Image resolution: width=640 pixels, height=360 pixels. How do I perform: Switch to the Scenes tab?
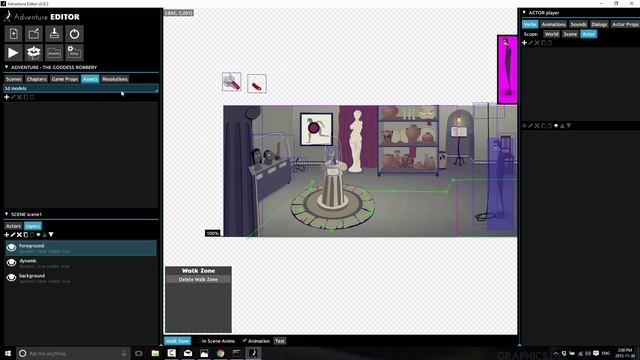[x=13, y=79]
